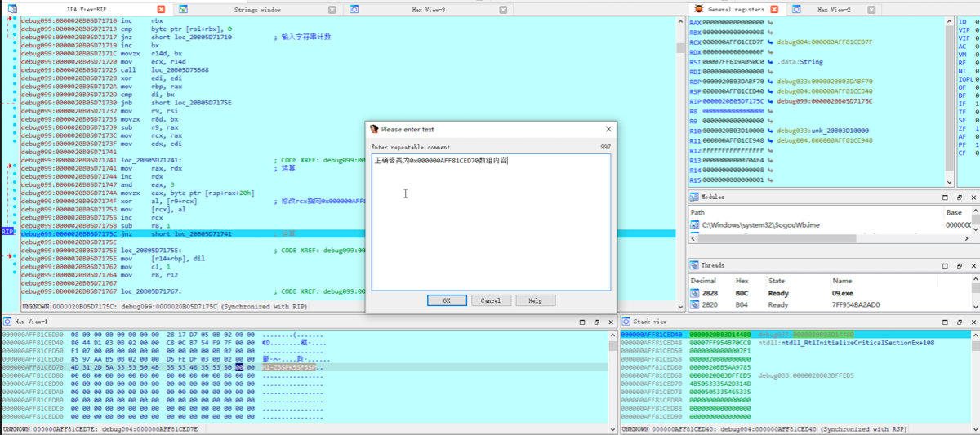
Task: Click label loc_20B05D7175E in disassembly
Action: pos(150,250)
